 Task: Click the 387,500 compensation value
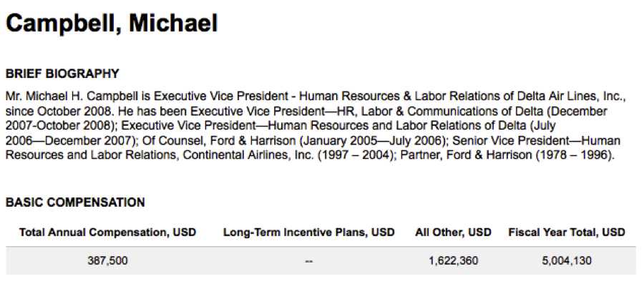(x=107, y=261)
